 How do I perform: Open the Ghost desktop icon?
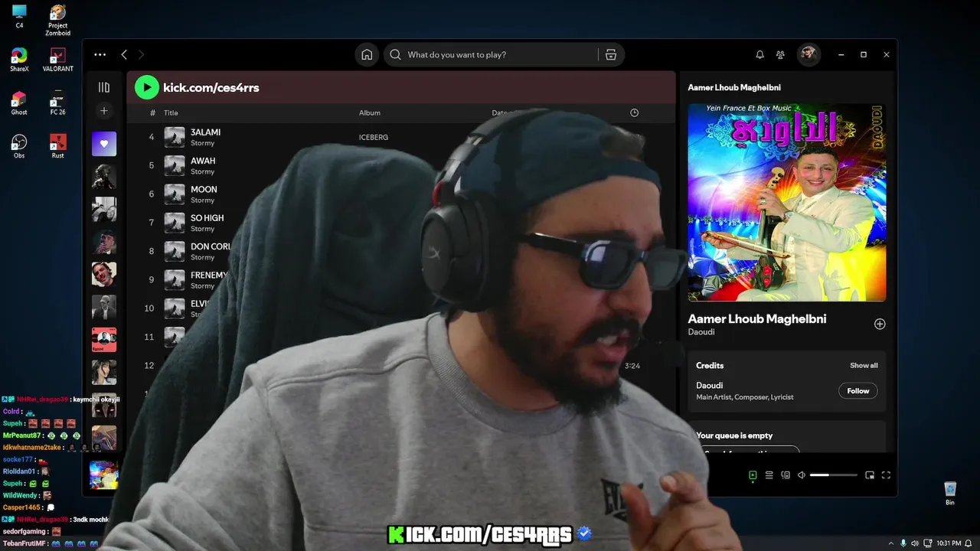point(19,103)
